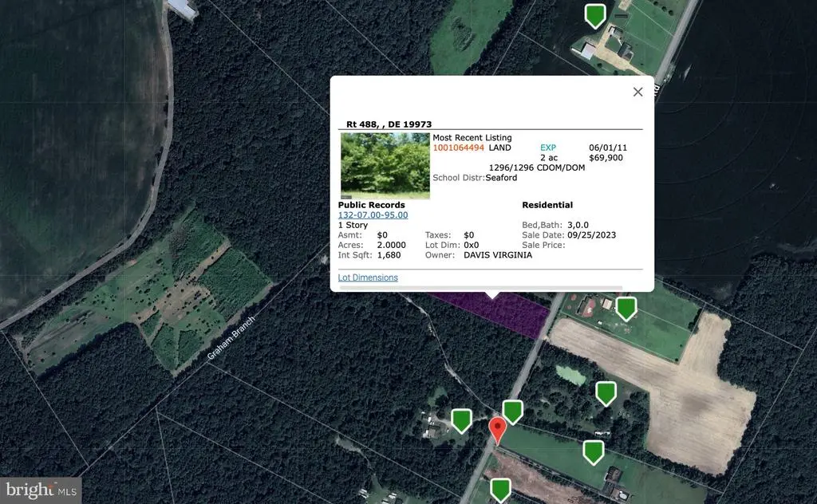Select green marker just right of the popup's bottom corner
Image resolution: width=817 pixels, height=504 pixels.
point(626,309)
